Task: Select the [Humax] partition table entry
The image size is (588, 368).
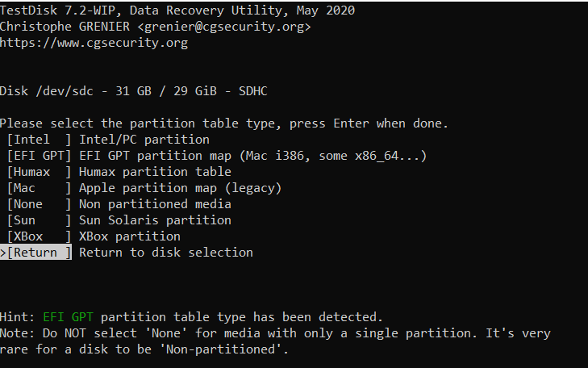Action: (39, 172)
